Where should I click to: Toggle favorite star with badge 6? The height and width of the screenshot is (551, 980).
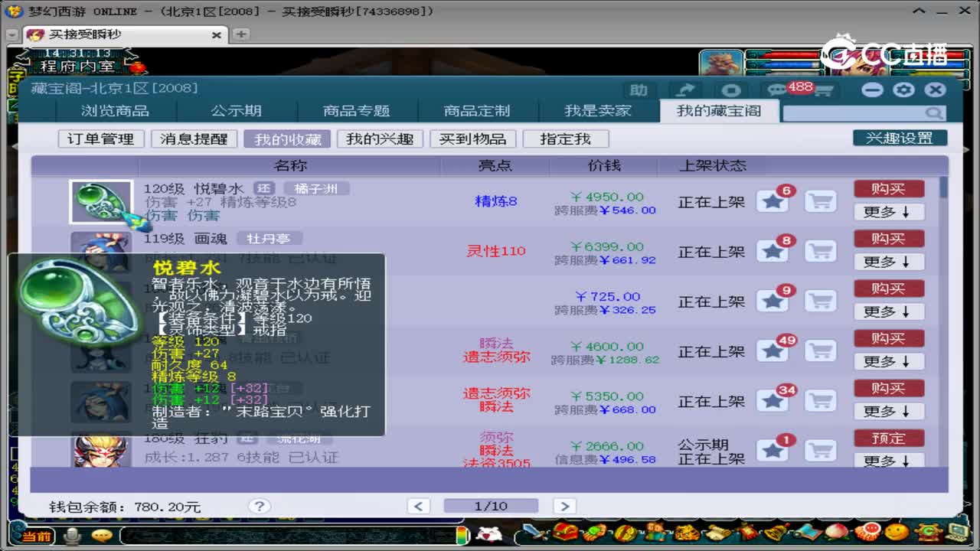pyautogui.click(x=773, y=202)
